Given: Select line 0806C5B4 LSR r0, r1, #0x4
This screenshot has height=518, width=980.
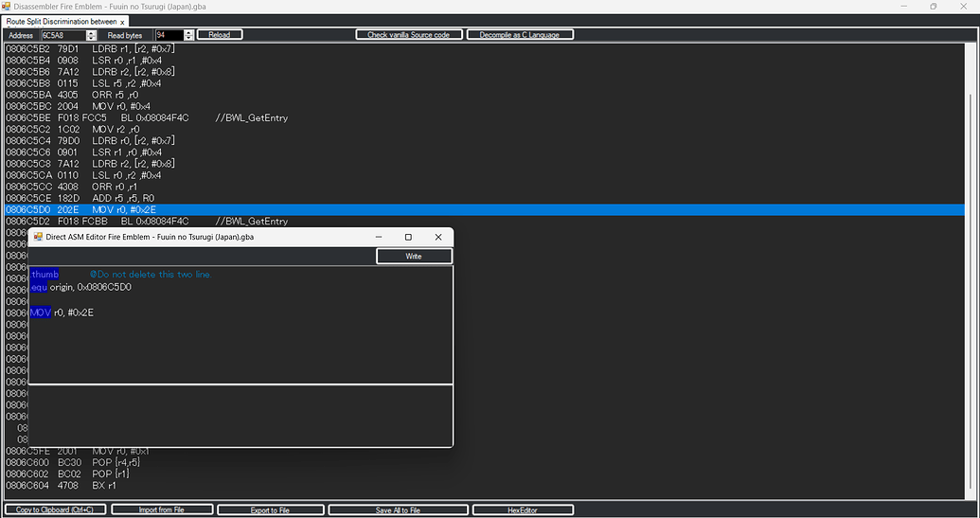Looking at the screenshot, I should pyautogui.click(x=485, y=61).
